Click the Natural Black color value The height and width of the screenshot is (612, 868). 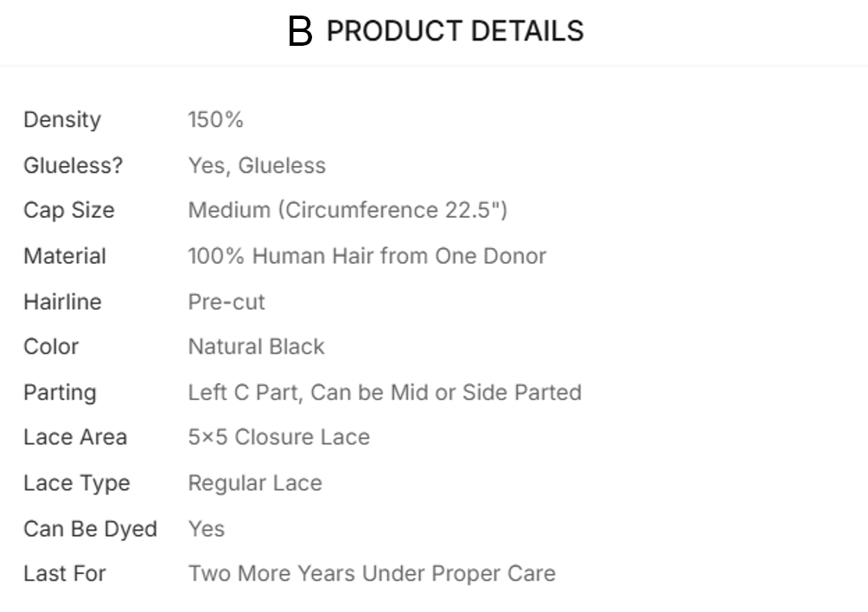257,347
